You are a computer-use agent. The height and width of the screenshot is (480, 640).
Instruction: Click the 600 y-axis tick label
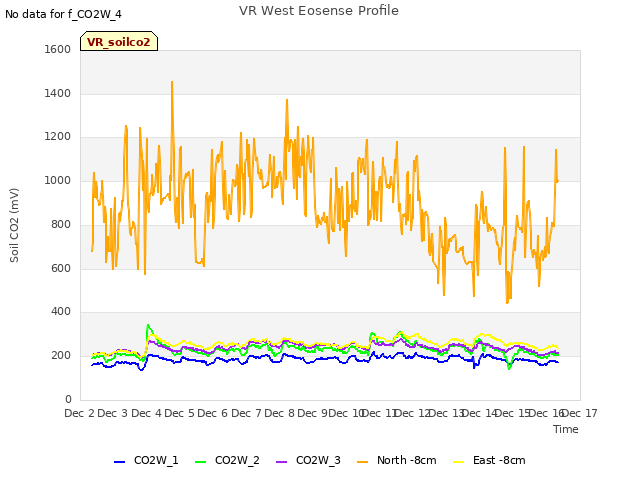(x=61, y=269)
